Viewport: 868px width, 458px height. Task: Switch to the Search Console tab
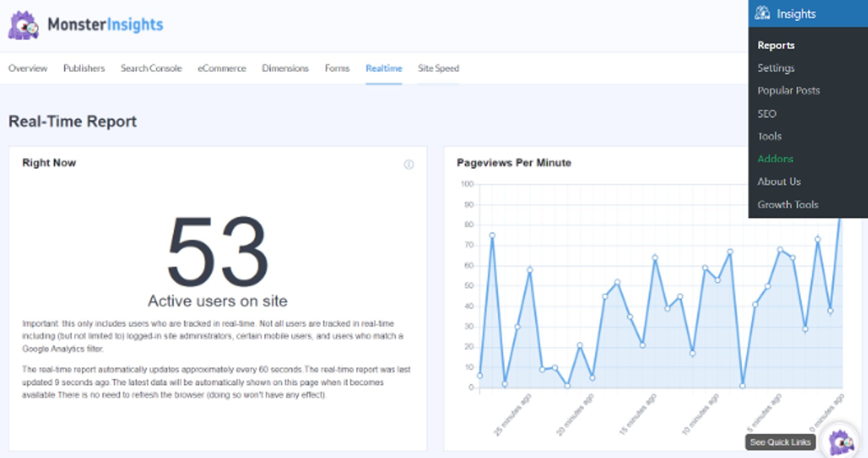pyautogui.click(x=151, y=69)
